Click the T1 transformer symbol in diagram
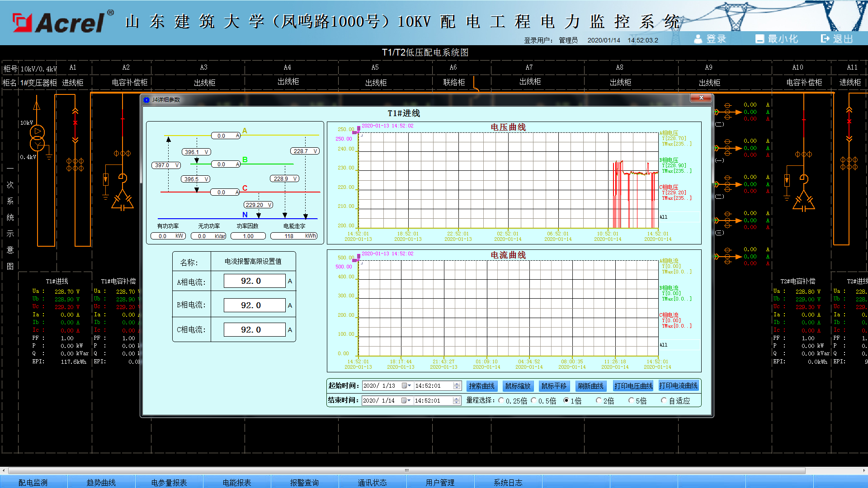This screenshot has height=488, width=868. coord(37,138)
